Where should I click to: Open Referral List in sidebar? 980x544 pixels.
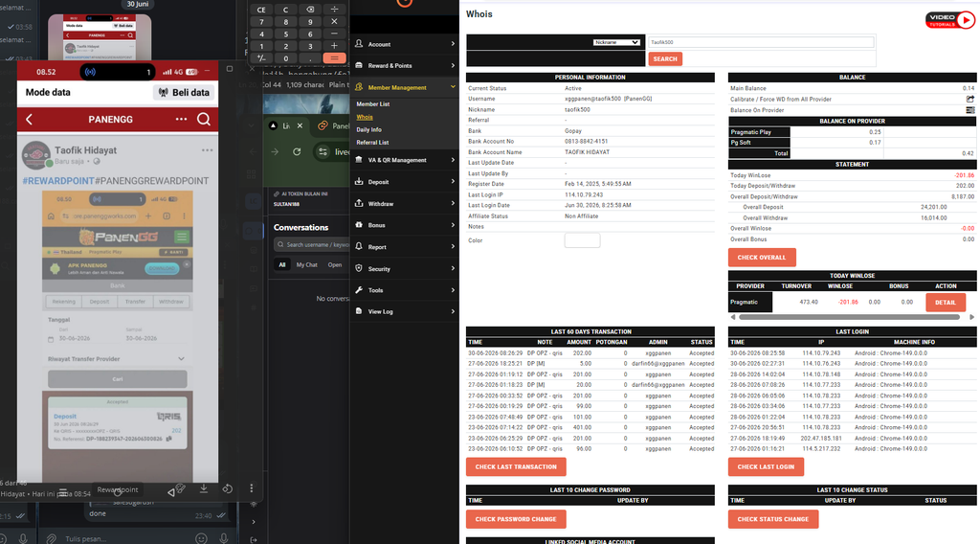(372, 143)
